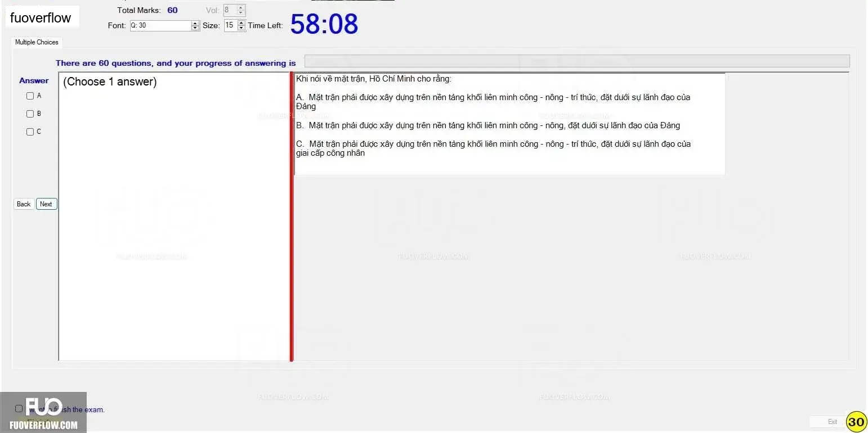Click the blue Answer heading

tap(34, 80)
